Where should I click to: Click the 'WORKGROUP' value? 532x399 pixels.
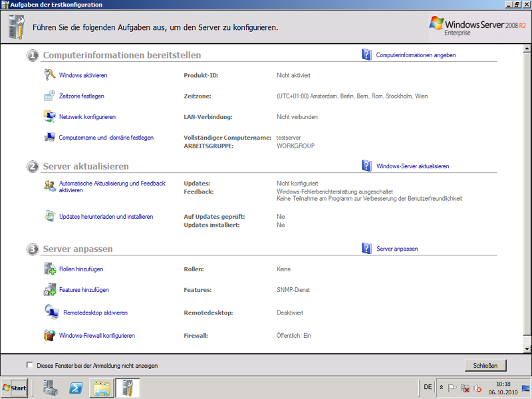click(295, 146)
